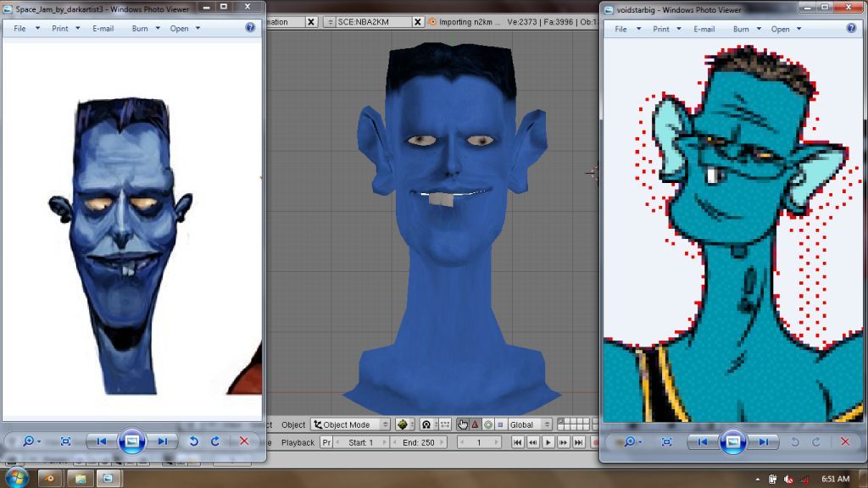Expand Open menu in Space_Jam viewer
Screen dimensions: 868x488
pos(184,28)
